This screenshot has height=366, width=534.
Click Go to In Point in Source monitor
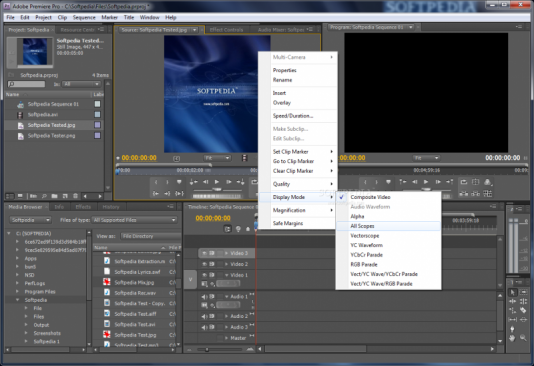pos(156,193)
